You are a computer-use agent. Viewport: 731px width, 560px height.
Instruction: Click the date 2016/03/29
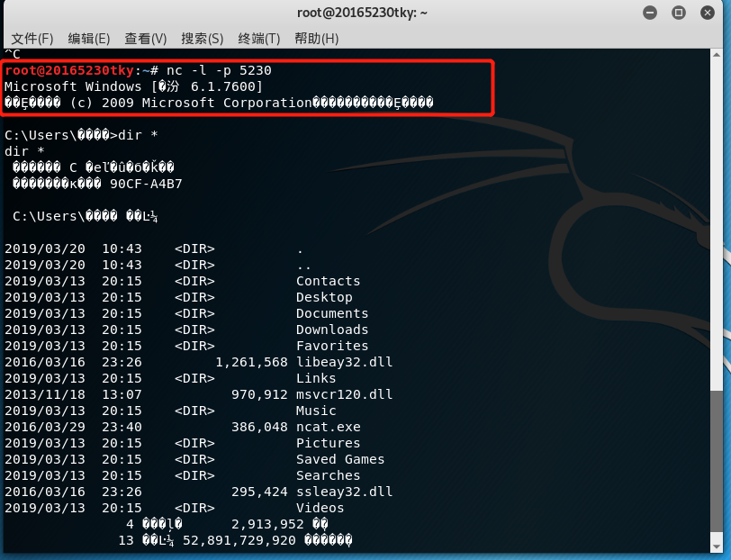pos(45,427)
